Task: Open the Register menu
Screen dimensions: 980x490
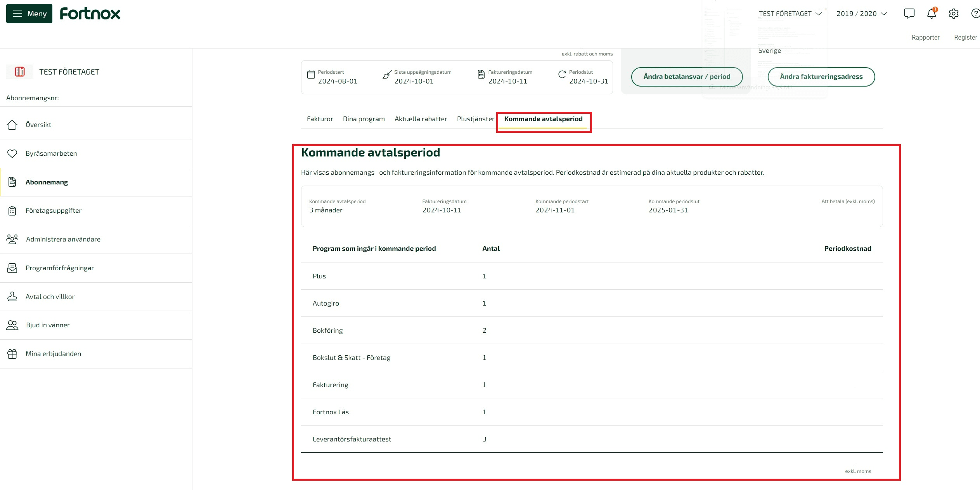Action: (x=965, y=38)
